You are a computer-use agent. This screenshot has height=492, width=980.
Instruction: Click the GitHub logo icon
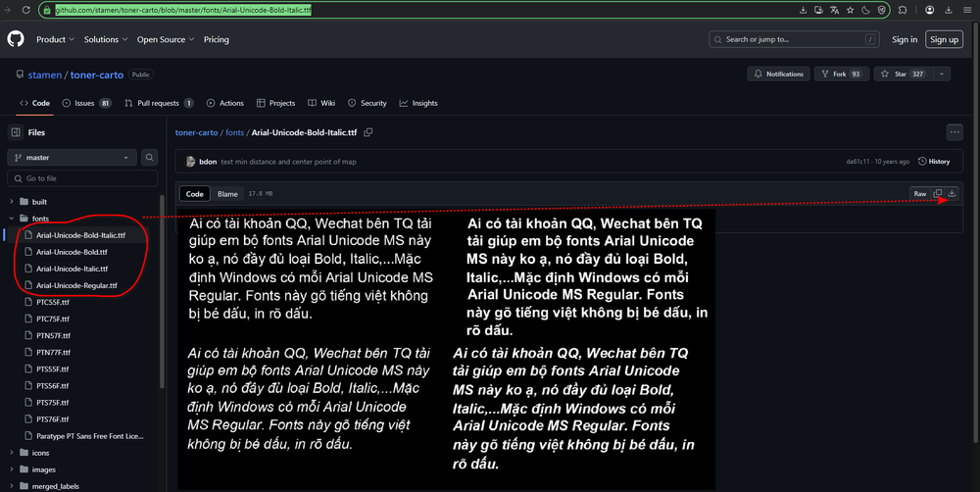click(x=16, y=39)
